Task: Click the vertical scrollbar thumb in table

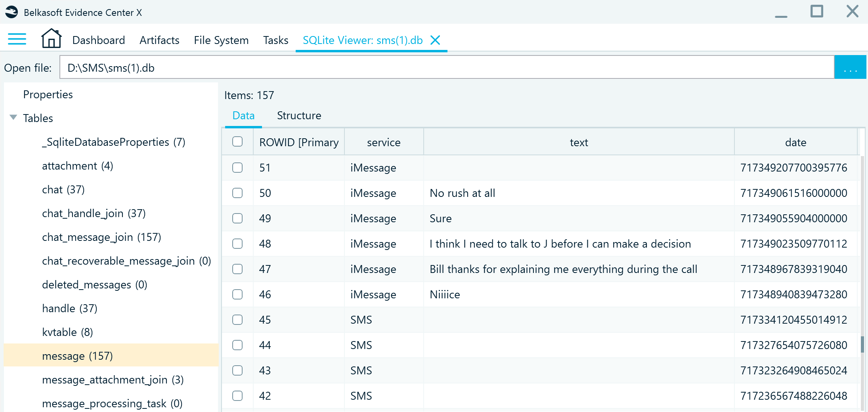Action: point(862,344)
